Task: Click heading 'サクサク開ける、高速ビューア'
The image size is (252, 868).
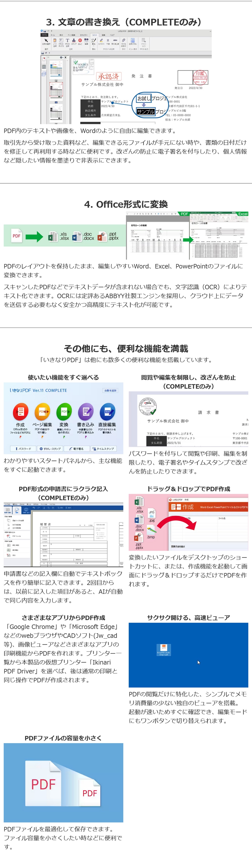Action: pos(188,618)
